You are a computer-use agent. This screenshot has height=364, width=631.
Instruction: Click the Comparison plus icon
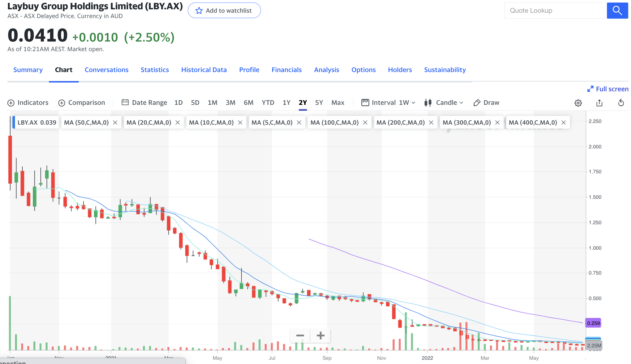62,103
